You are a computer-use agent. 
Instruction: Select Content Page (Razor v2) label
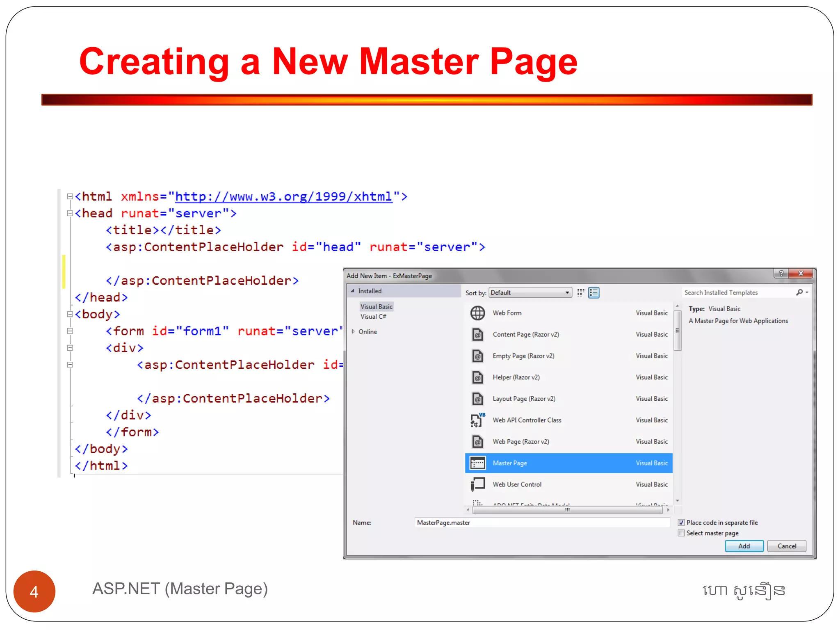(526, 335)
